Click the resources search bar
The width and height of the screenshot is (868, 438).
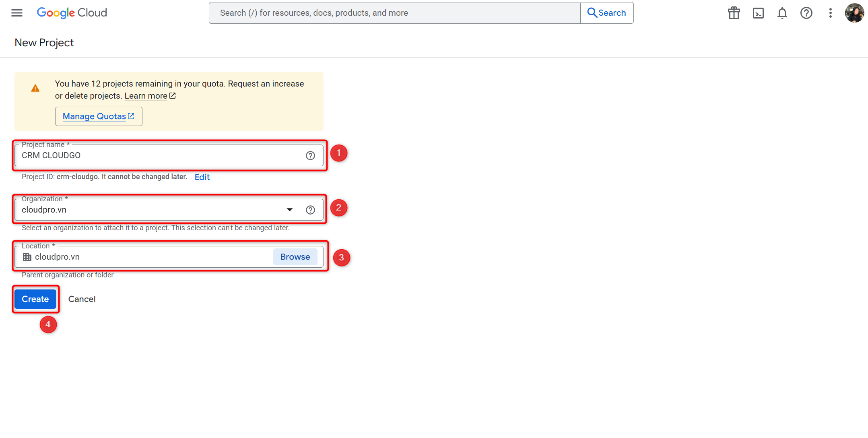394,12
